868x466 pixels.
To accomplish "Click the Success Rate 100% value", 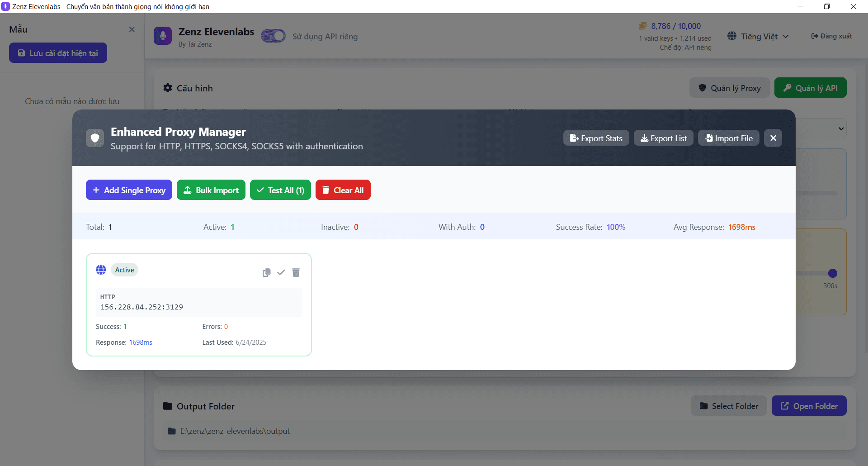I will [616, 227].
